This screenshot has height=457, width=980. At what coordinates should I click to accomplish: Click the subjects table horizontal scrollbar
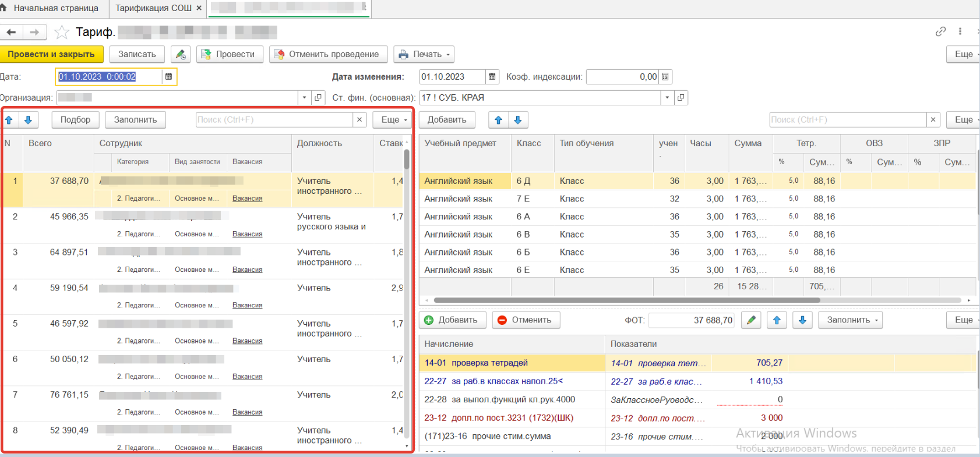point(626,300)
